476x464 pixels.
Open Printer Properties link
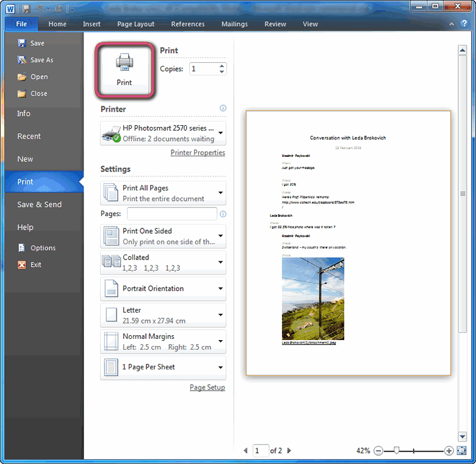[x=198, y=153]
